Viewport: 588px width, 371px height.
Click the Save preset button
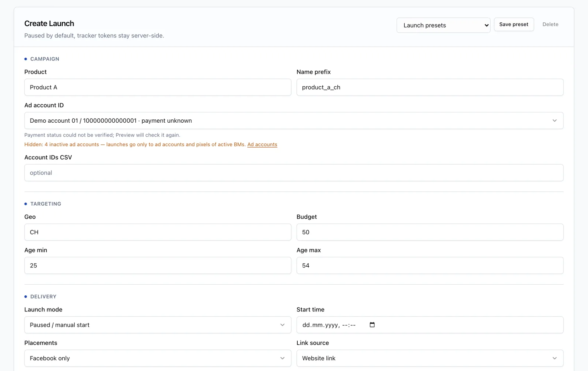pyautogui.click(x=514, y=25)
